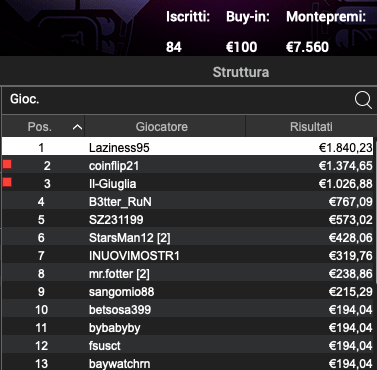Select sangomio88 in ninth position
Viewport: 377px width, 370px height.
tap(188, 291)
